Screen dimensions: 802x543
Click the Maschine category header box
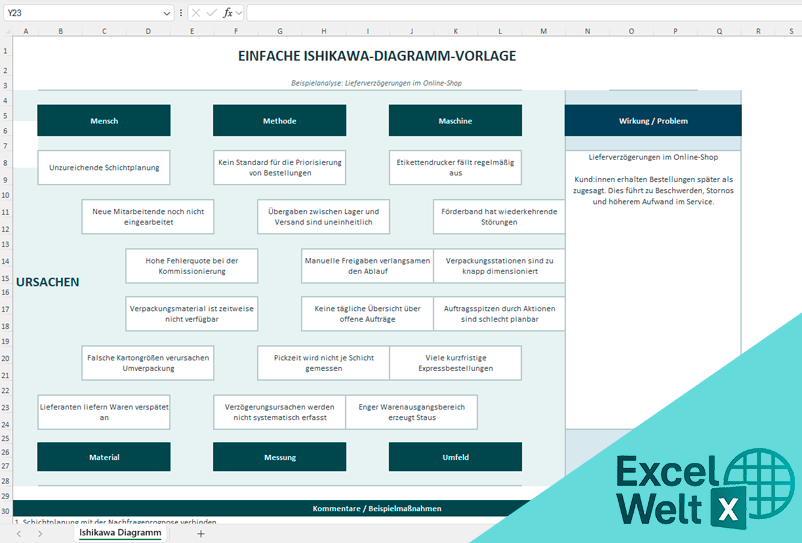(455, 121)
